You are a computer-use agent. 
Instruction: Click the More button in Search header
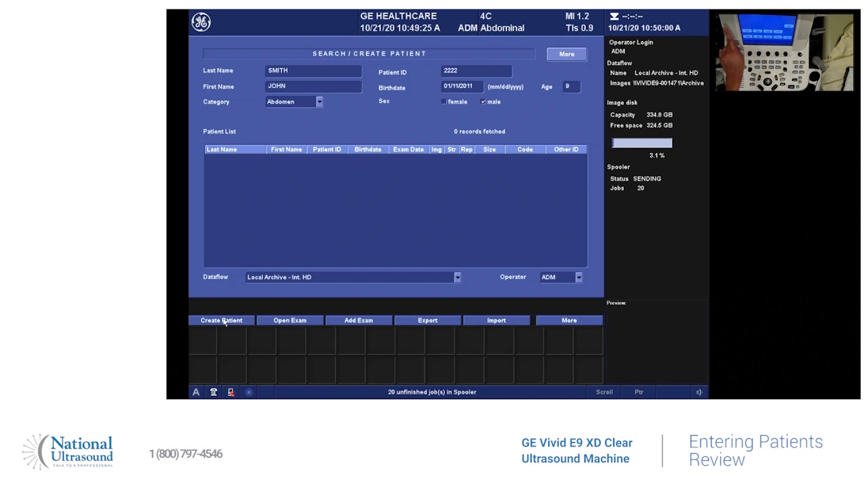(567, 54)
